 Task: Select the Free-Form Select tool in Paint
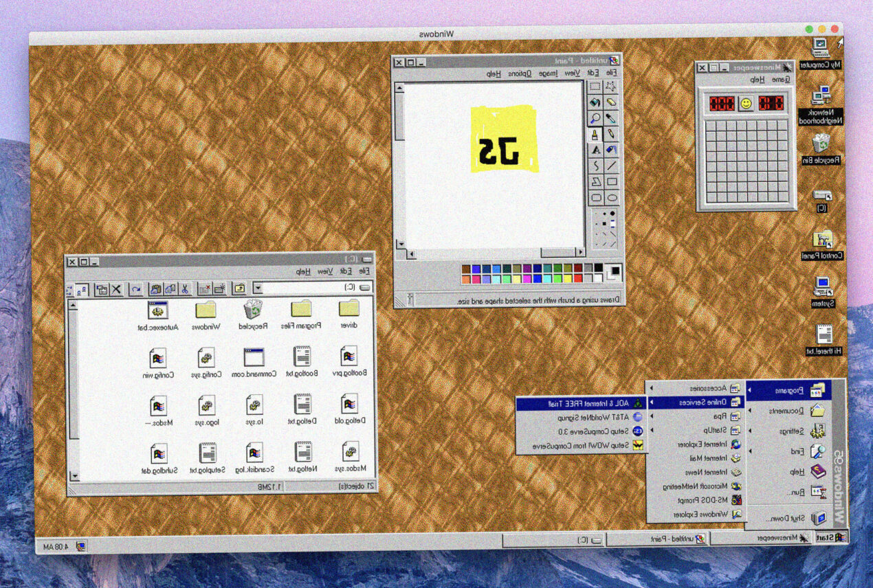pos(611,87)
